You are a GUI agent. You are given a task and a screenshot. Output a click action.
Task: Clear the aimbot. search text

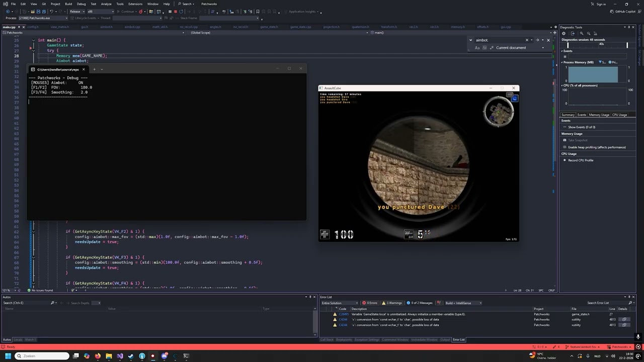[527, 40]
